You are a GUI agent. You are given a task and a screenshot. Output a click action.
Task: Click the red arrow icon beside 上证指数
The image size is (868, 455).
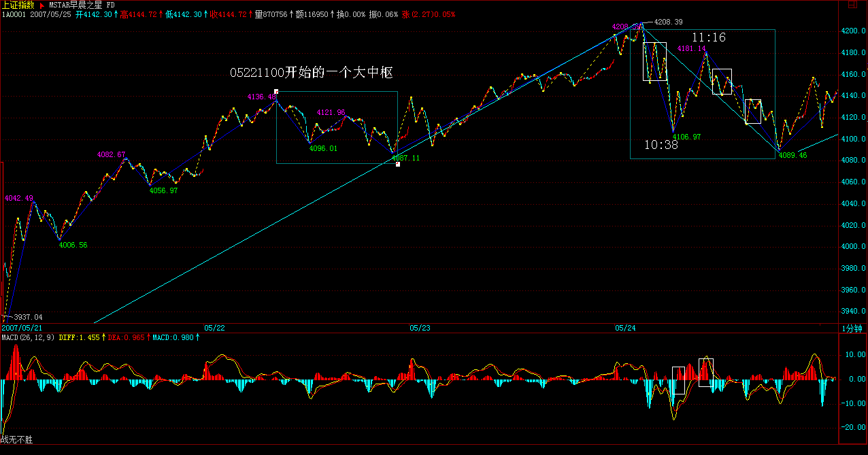pyautogui.click(x=42, y=5)
